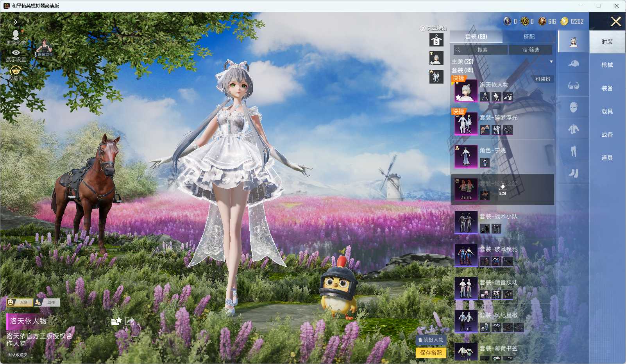Select the second quick outfit slot portrait
This screenshot has width=626, height=364.
point(436,58)
